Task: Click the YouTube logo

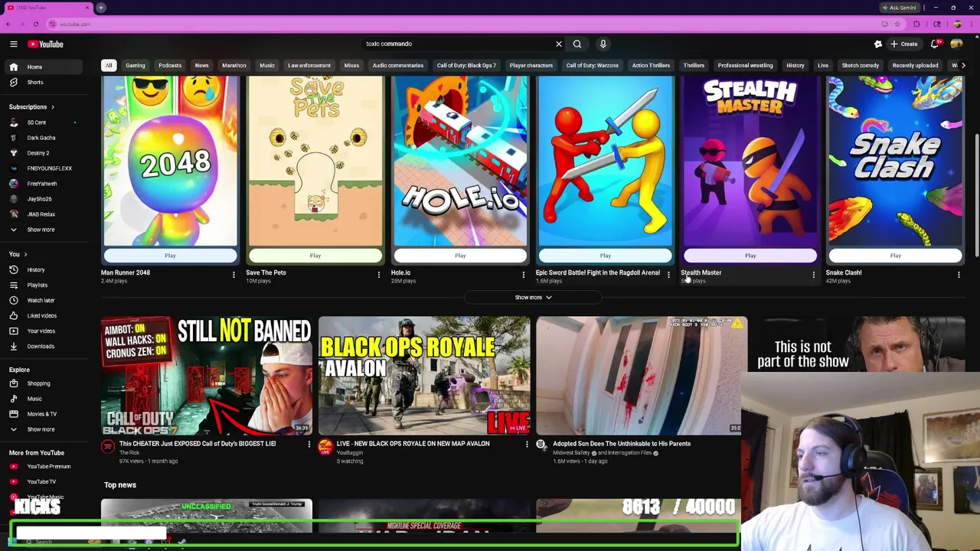Action: point(46,44)
